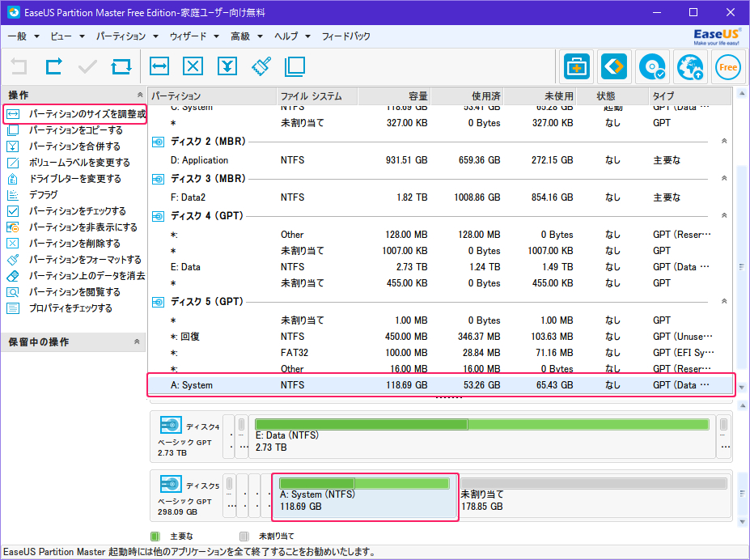Click the Disk 3 (MBR) disk icon
750x560 pixels.
158,180
